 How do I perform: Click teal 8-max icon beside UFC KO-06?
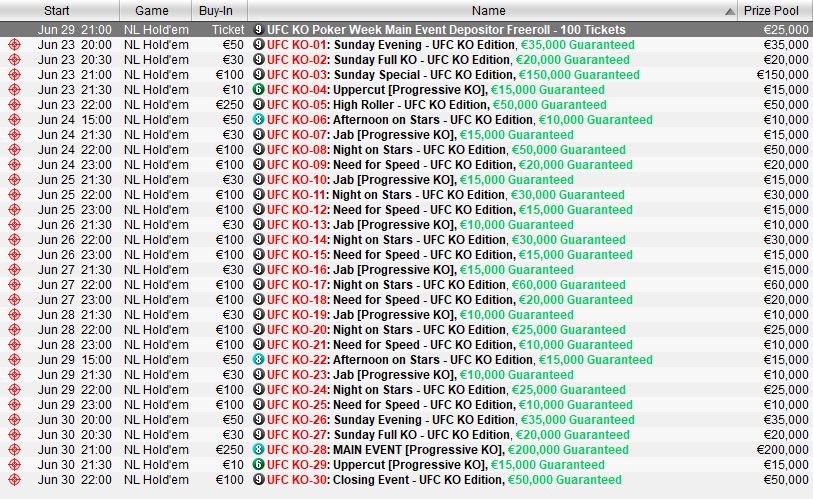coord(258,120)
